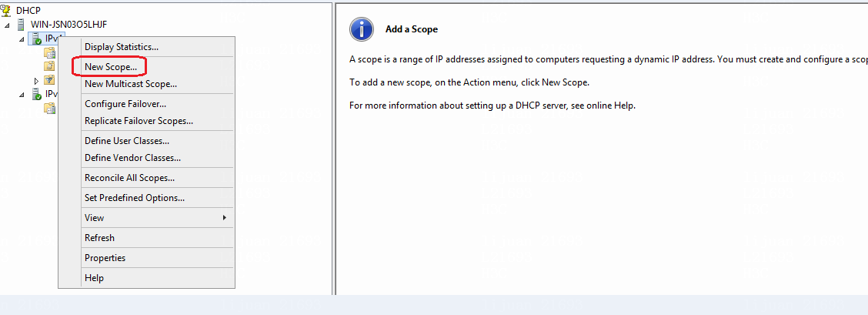Open the View submenu arrow
Viewport: 868px width, 315px height.
(224, 217)
